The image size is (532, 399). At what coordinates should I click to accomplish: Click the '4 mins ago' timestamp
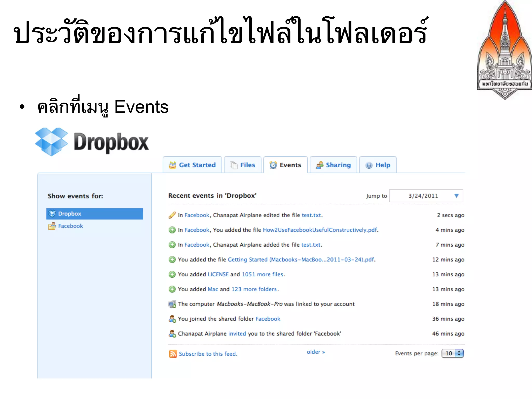450,230
